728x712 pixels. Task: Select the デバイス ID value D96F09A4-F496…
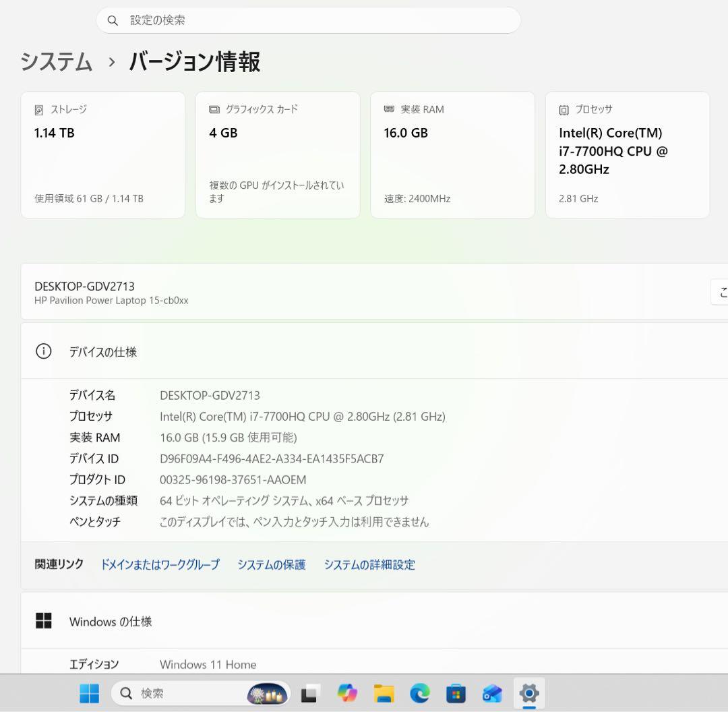pyautogui.click(x=272, y=459)
